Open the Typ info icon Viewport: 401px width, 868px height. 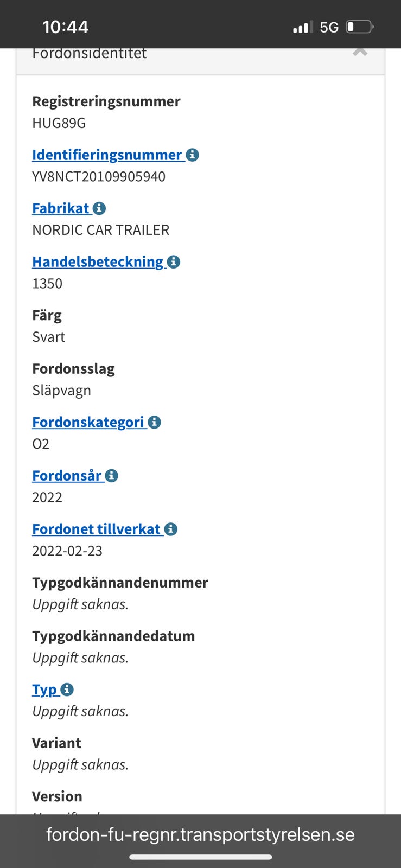66,689
